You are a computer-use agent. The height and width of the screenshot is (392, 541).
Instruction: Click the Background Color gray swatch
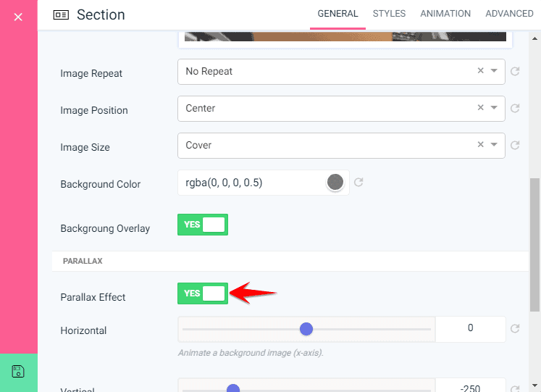point(335,183)
